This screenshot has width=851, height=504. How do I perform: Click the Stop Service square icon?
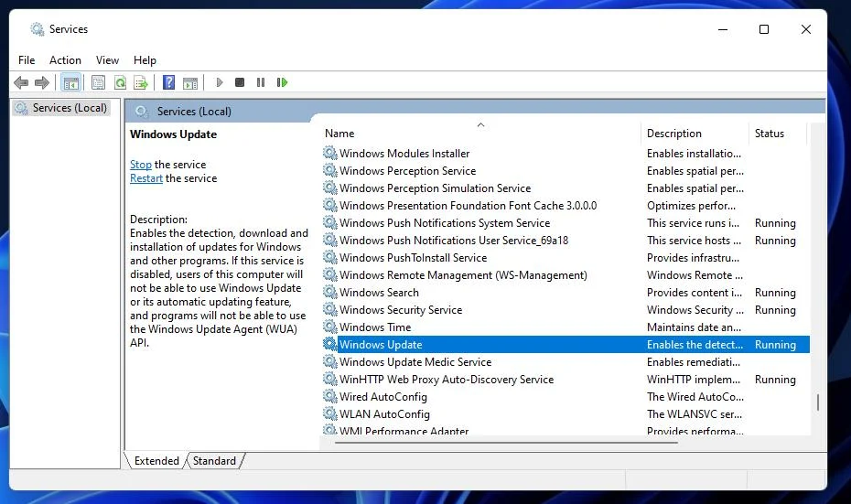click(240, 82)
